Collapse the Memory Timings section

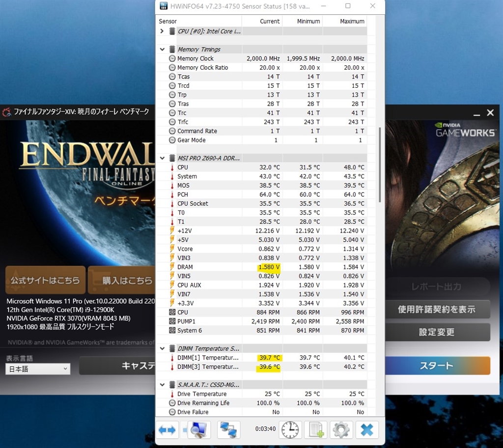coord(162,50)
